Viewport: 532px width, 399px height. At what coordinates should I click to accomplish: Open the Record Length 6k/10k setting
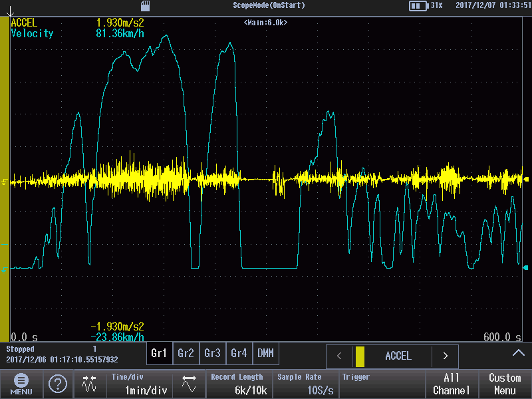239,384
